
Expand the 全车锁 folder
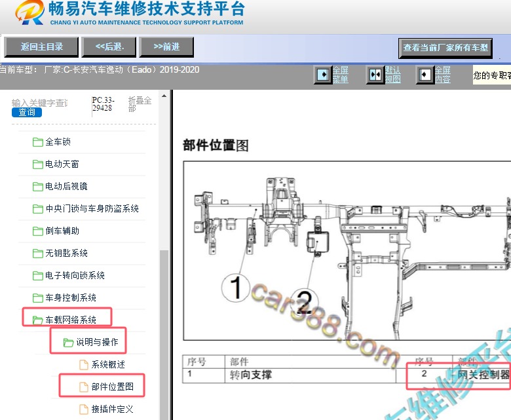(x=58, y=142)
